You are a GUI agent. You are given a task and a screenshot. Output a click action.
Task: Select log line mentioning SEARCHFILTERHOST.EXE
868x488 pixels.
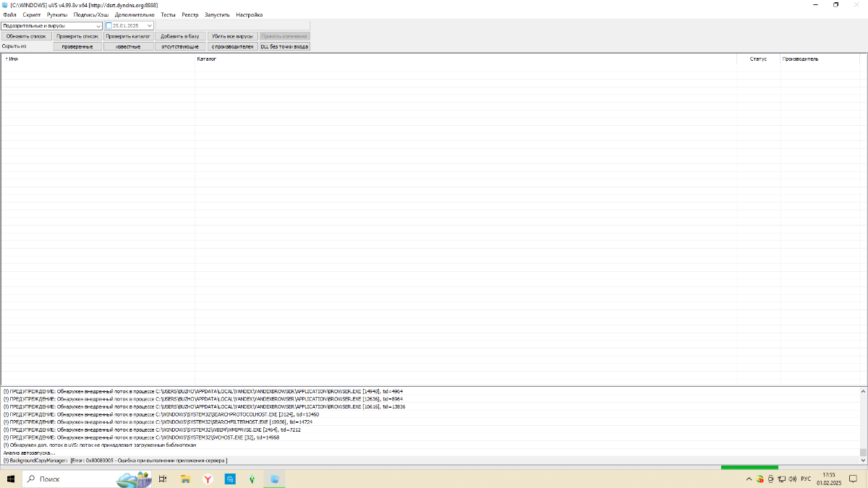pos(430,421)
